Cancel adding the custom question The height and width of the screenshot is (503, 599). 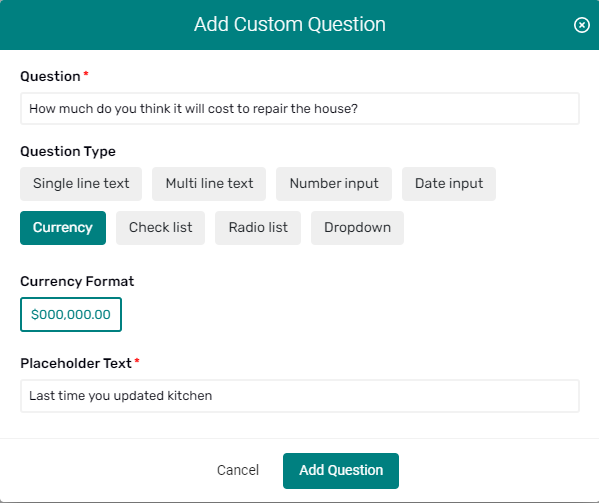(238, 470)
